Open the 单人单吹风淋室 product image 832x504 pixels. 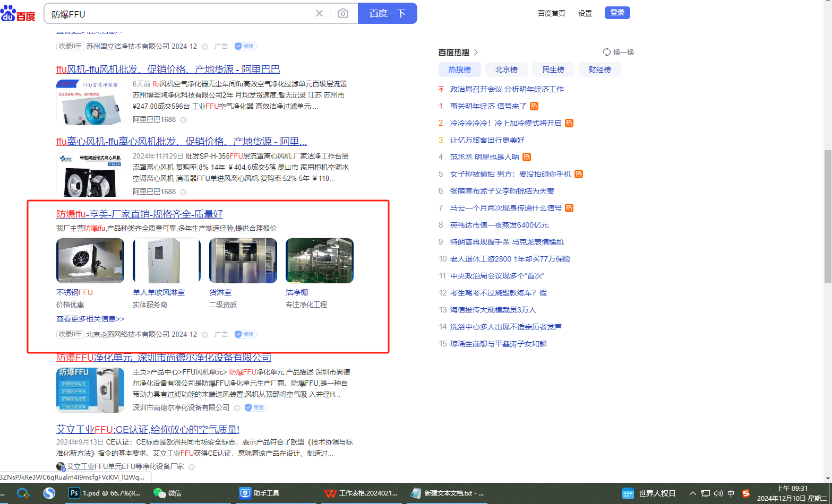[167, 260]
